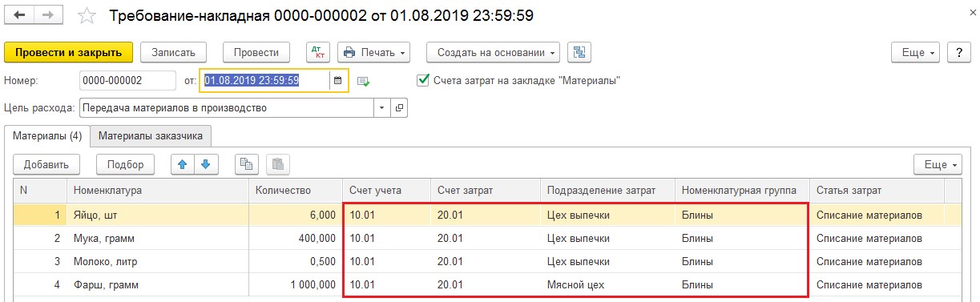Move row down with the down arrow
The image size is (980, 302).
tap(206, 164)
